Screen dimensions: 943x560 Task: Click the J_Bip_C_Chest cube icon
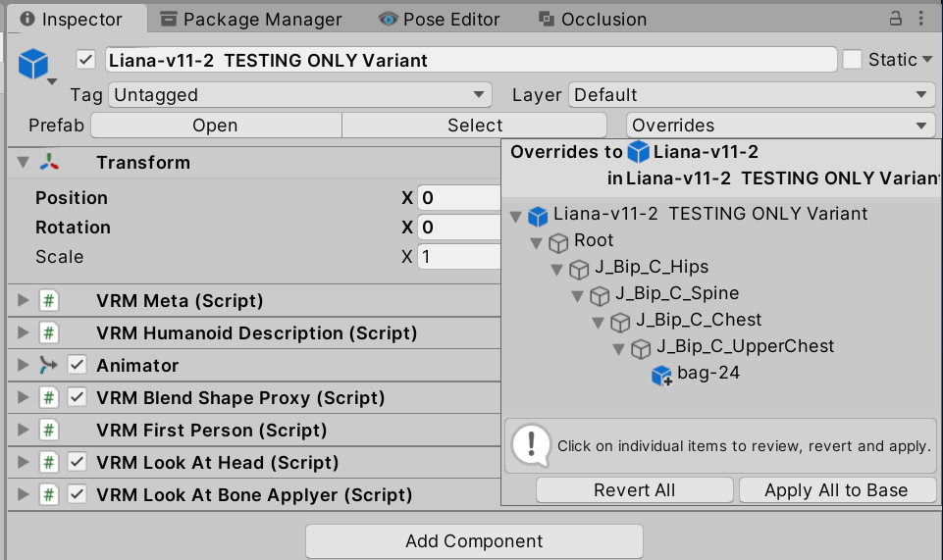click(620, 322)
